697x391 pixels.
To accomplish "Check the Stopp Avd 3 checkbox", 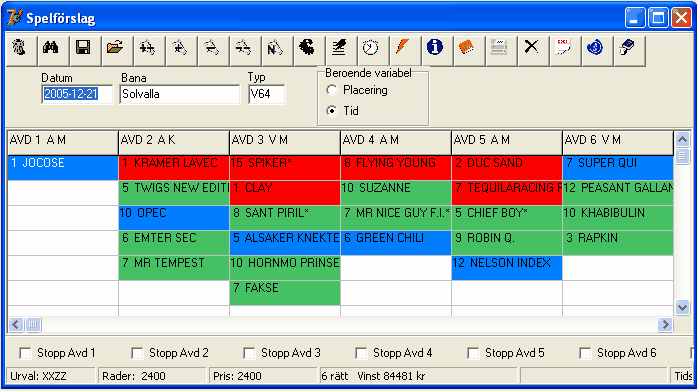I will pyautogui.click(x=249, y=353).
